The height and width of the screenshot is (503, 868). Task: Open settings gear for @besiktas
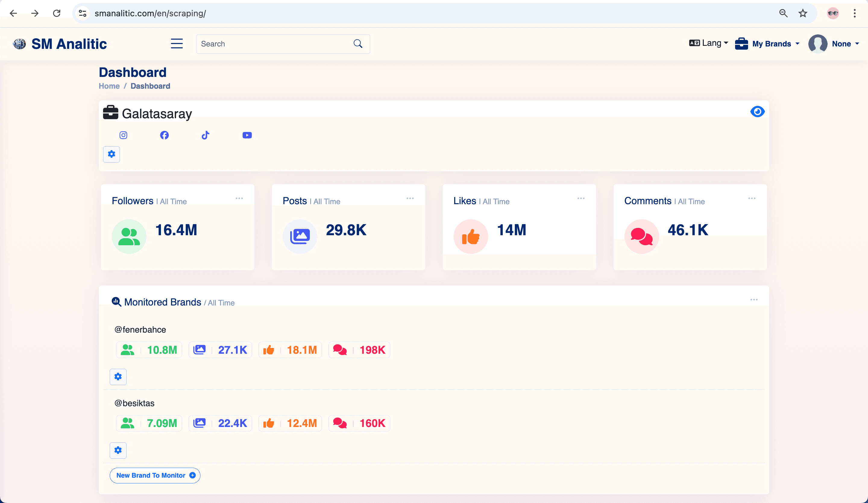coord(118,450)
